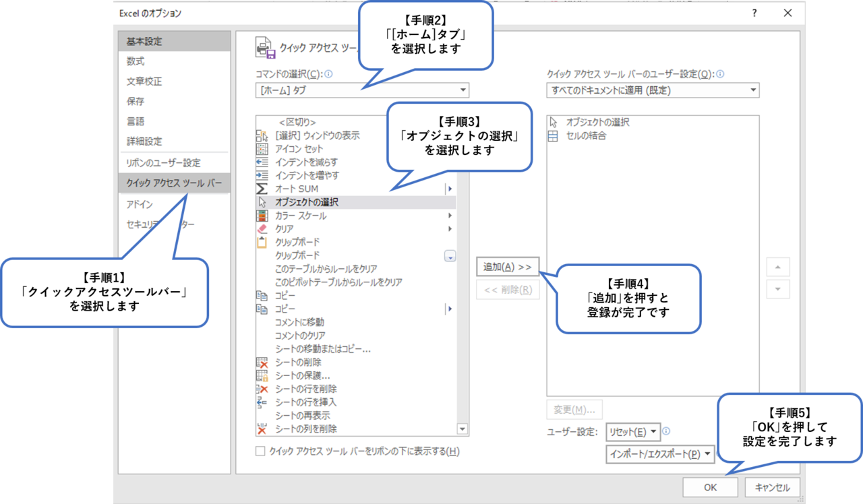Close the Excel のオプション dialog

point(788,13)
